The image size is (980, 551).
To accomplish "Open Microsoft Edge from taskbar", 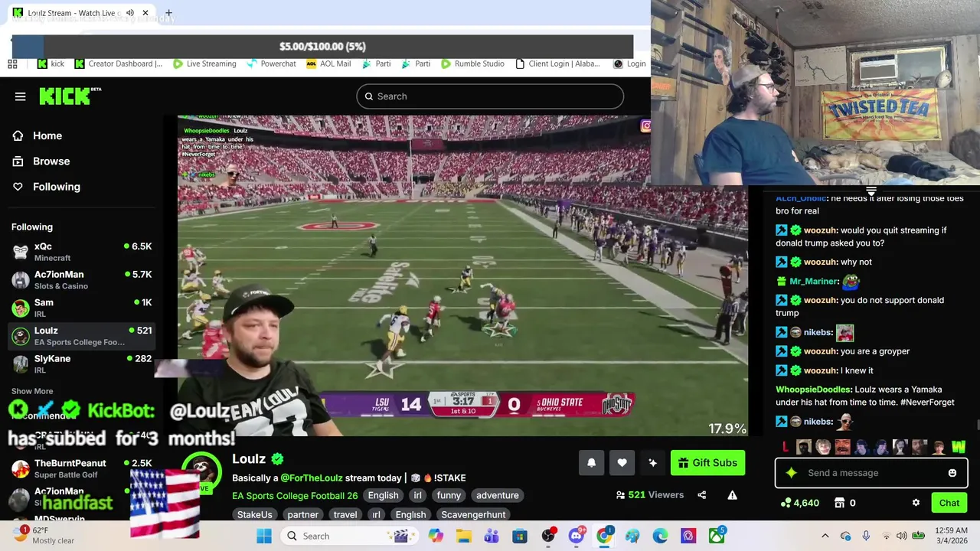I will (660, 536).
